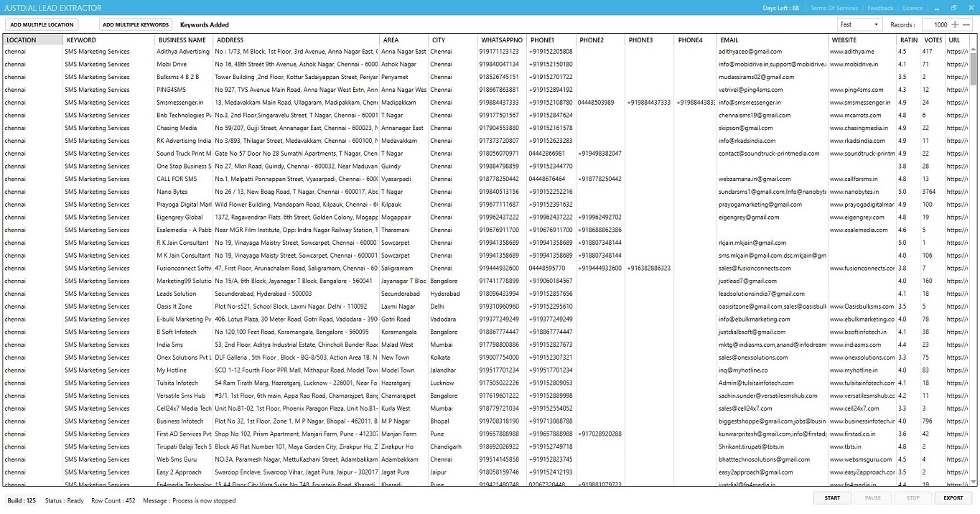Click Add Multiple Location button
Image resolution: width=980 pixels, height=514 pixels.
point(42,24)
